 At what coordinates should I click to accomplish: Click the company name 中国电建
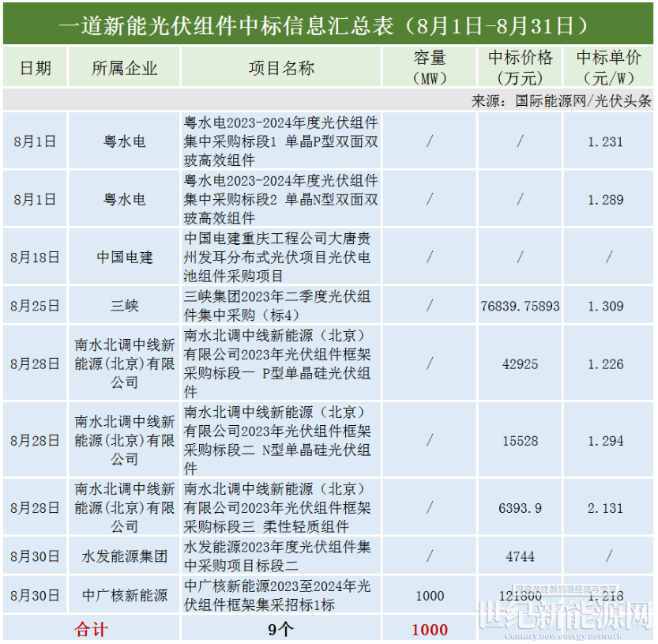pos(124,258)
